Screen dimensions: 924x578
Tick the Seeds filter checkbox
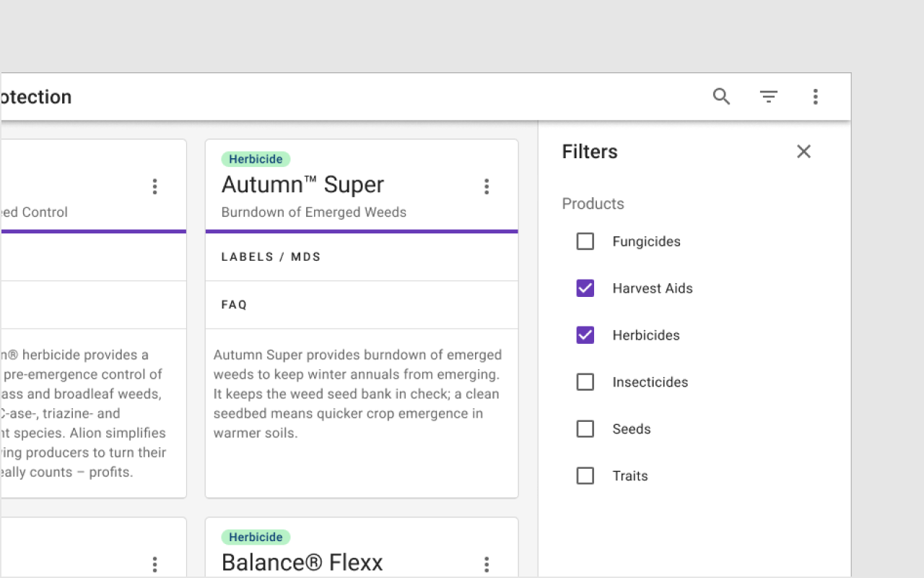[x=585, y=429]
